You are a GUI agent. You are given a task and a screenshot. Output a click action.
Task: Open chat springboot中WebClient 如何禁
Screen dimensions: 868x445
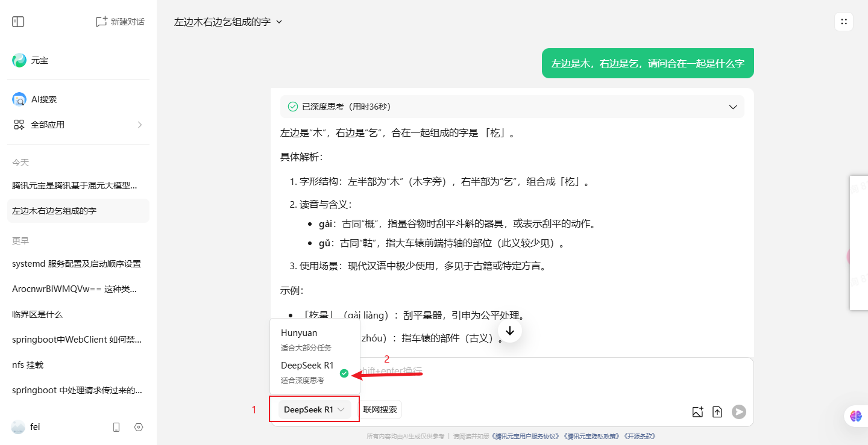click(x=78, y=340)
